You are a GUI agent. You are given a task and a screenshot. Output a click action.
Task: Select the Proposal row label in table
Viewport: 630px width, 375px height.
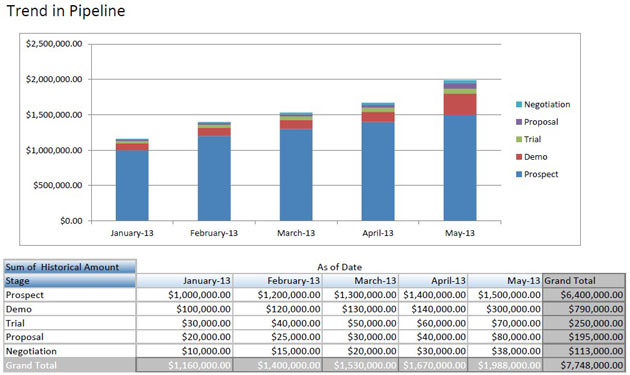tap(70, 337)
